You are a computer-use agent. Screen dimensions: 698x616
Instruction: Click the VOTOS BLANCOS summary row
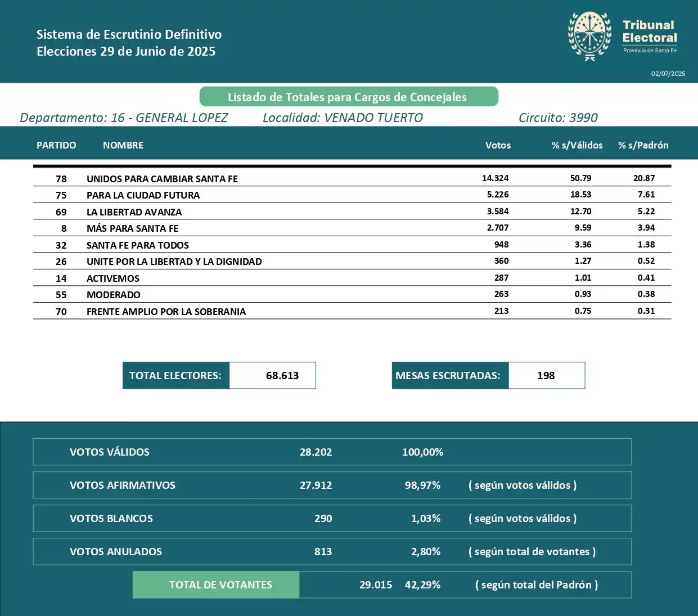[x=332, y=518]
